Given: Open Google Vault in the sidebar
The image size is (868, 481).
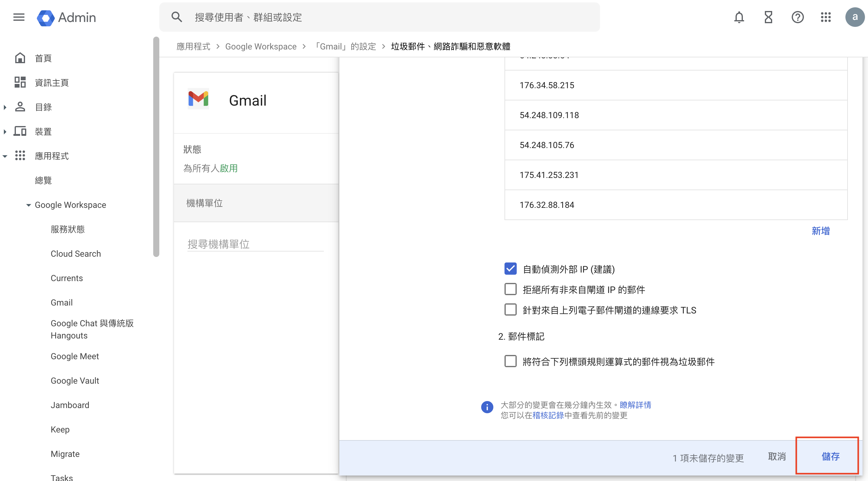Looking at the screenshot, I should pos(75,381).
